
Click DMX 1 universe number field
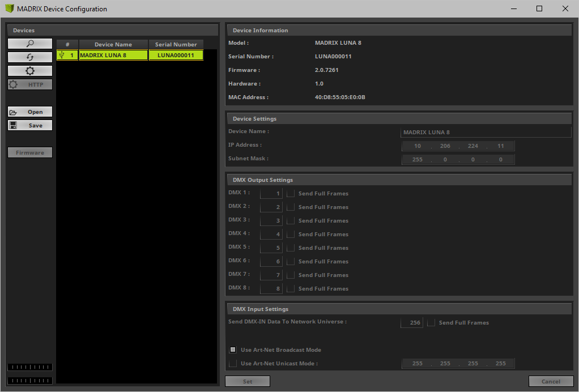pos(271,193)
